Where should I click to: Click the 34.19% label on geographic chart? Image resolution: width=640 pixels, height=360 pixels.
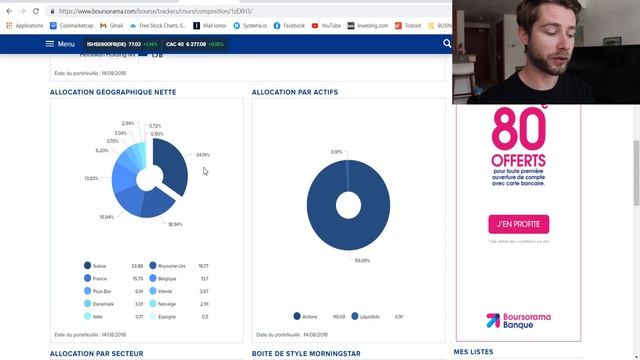[x=202, y=155]
